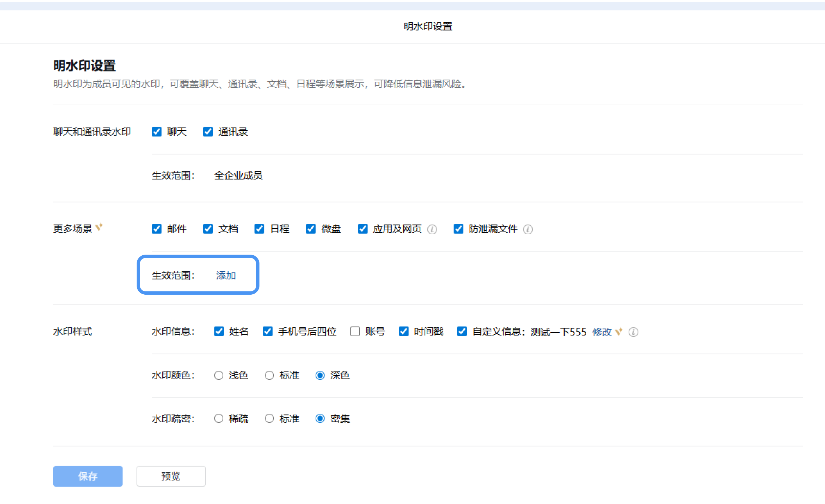Image resolution: width=825 pixels, height=504 pixels.
Task: Toggle the 日程 checkbox
Action: coord(259,229)
